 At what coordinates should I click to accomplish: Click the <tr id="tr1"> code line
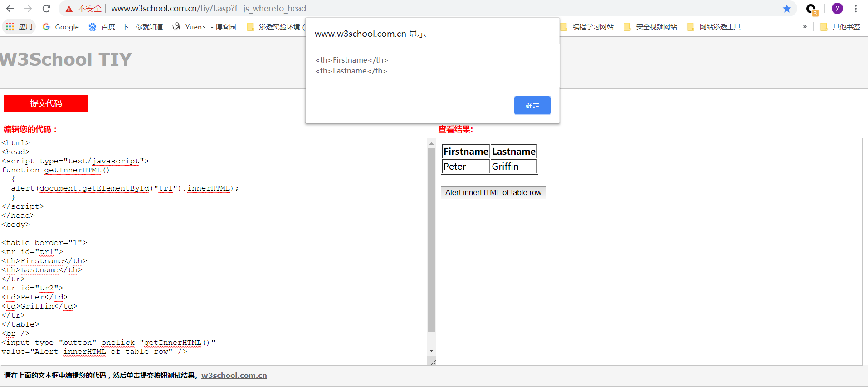tap(33, 252)
